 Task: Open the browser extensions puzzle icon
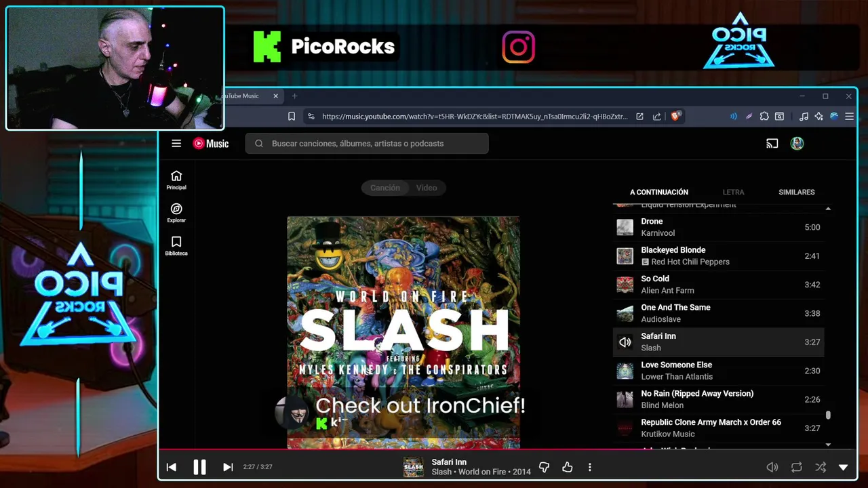764,117
